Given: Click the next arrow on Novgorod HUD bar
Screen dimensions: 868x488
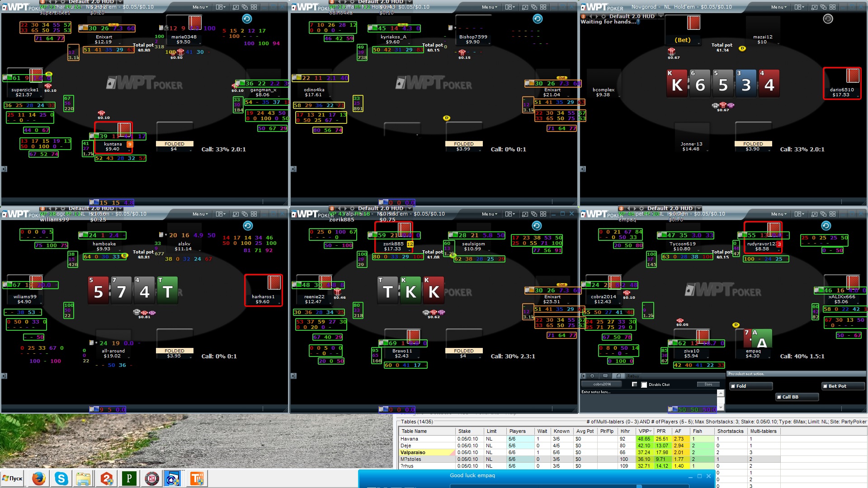Looking at the screenshot, I should tap(597, 16).
